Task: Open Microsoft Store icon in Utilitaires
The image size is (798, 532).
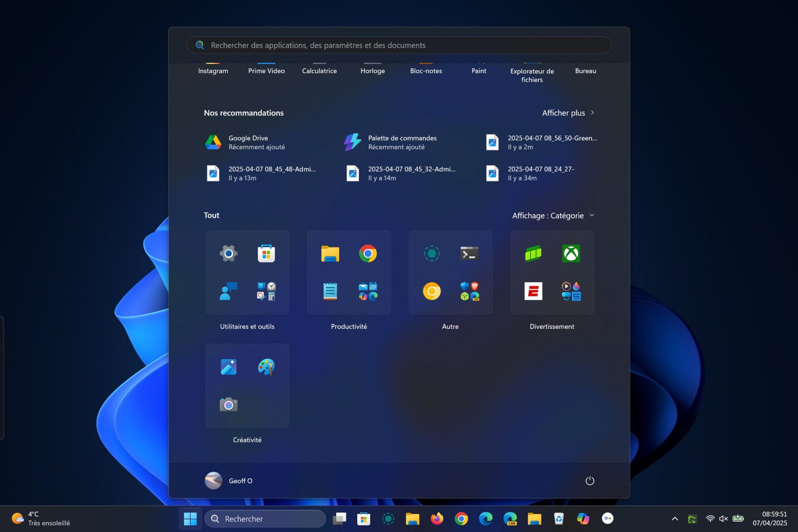Action: [x=266, y=253]
